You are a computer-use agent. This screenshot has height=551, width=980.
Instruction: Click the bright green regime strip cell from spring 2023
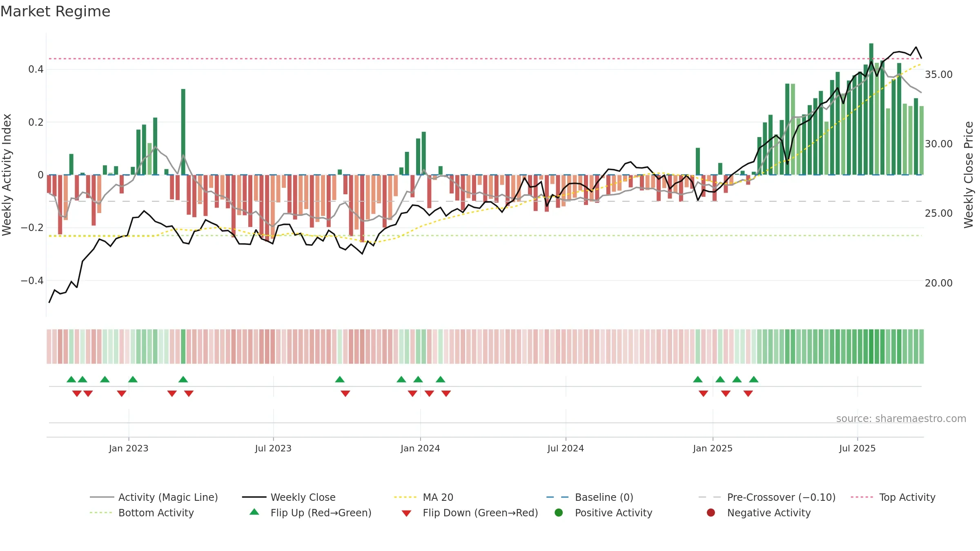click(183, 347)
